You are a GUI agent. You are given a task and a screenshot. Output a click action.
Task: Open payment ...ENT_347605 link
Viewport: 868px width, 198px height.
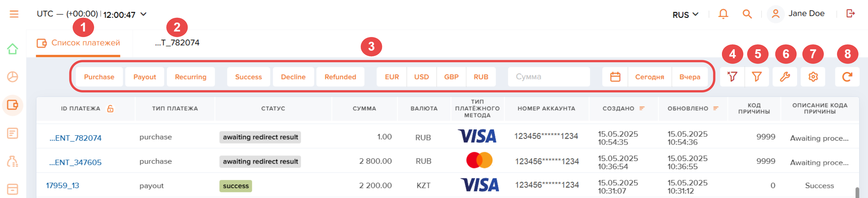[x=75, y=162]
